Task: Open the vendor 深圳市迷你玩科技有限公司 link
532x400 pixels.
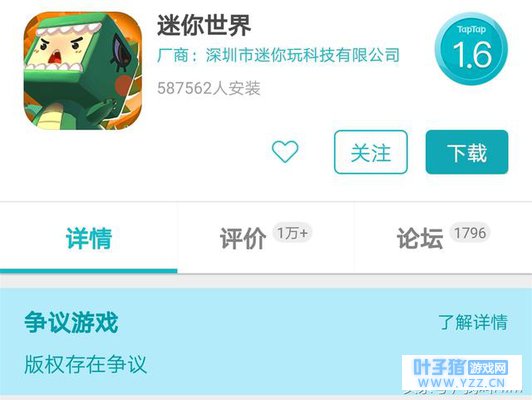Action: click(x=303, y=55)
